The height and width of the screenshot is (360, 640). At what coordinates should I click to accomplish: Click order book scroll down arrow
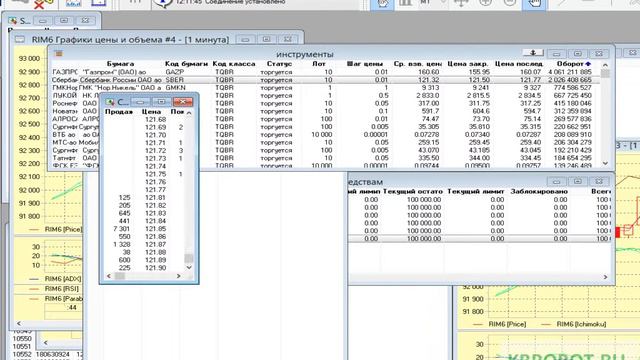(x=189, y=267)
